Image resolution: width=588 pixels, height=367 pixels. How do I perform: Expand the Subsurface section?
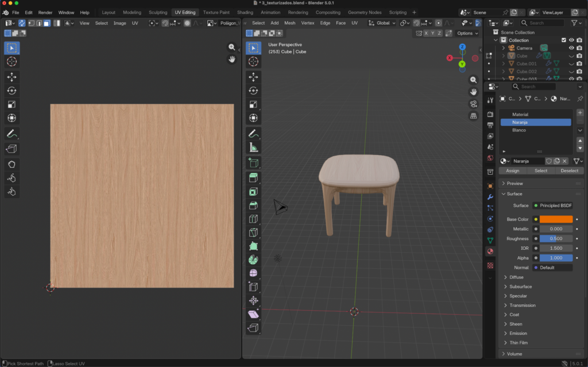[x=520, y=287]
